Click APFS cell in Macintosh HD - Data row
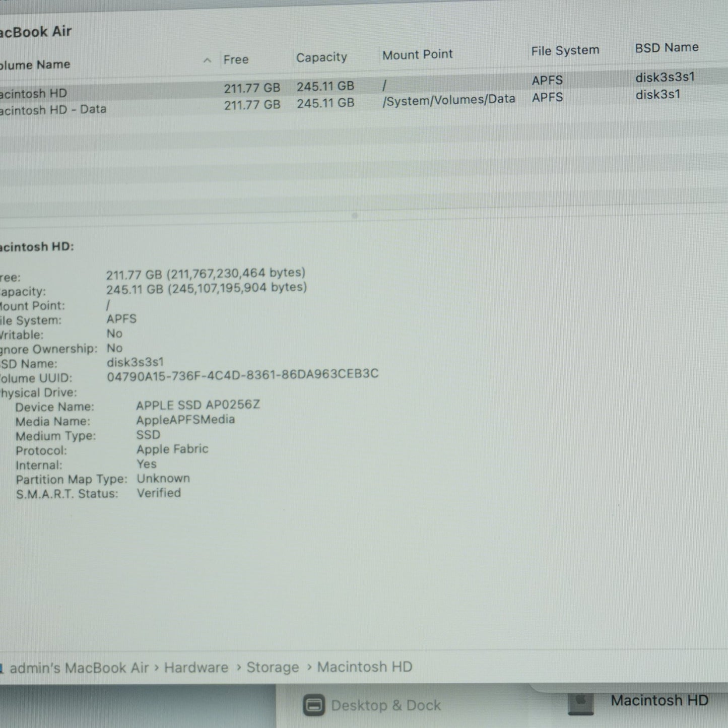 pyautogui.click(x=547, y=97)
